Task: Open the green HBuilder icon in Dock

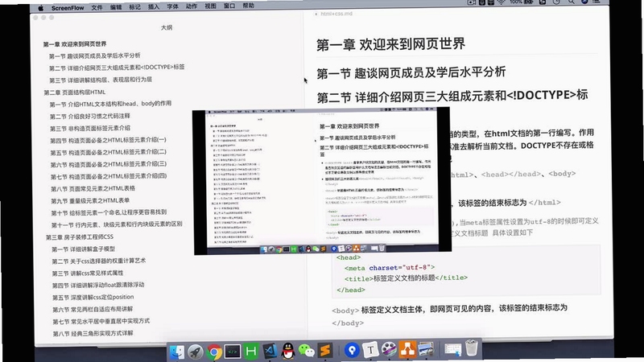Action: [251, 352]
